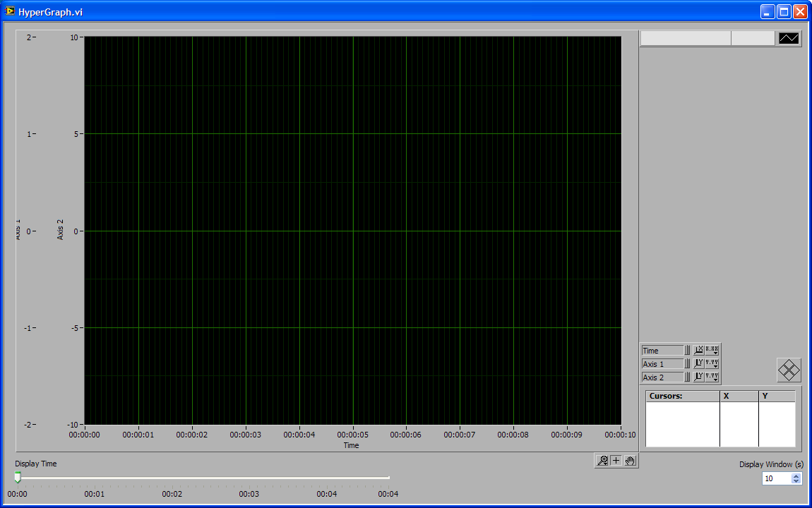This screenshot has width=812, height=508.
Task: Click the Axis 2 maximum value 10
Action: point(74,37)
